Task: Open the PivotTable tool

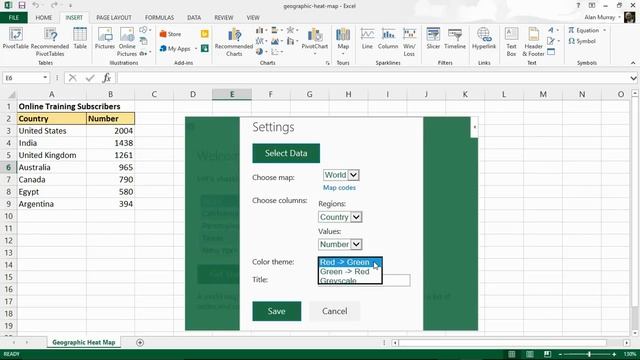Action: coord(16,38)
